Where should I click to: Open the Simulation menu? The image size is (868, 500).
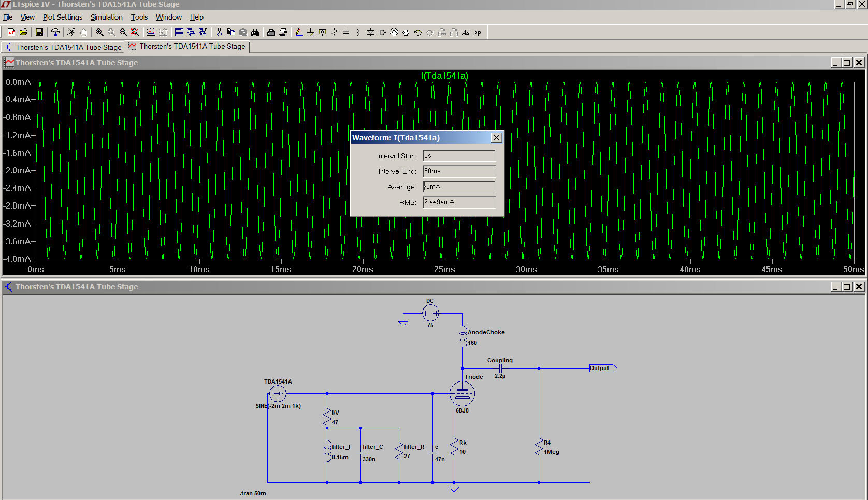click(x=107, y=17)
